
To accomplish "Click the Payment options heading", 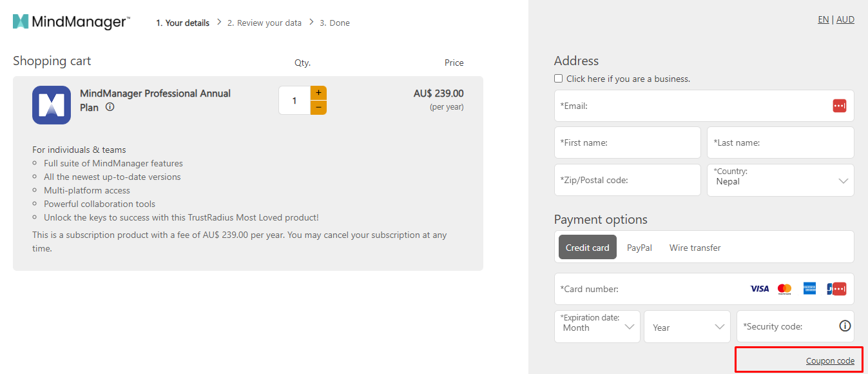I will click(601, 219).
